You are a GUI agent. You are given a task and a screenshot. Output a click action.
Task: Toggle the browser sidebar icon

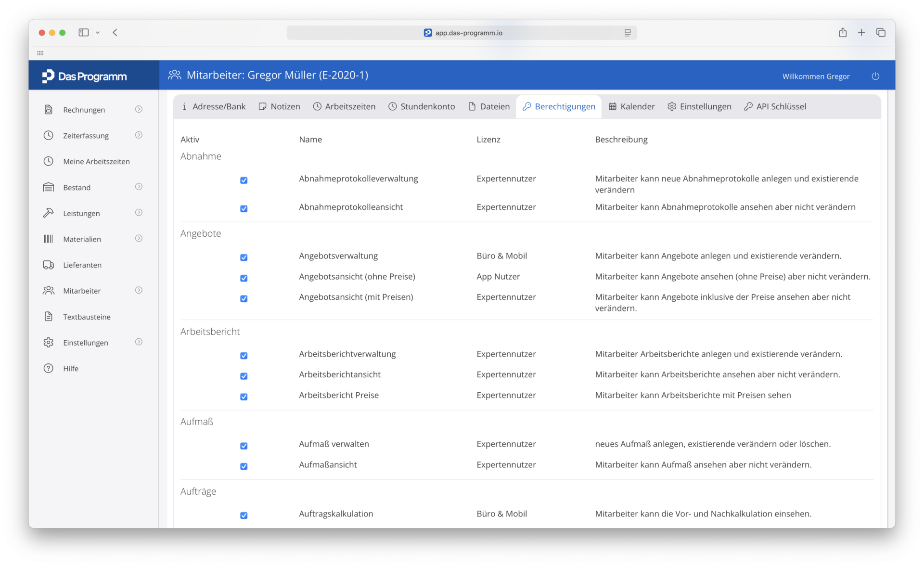pos(84,32)
